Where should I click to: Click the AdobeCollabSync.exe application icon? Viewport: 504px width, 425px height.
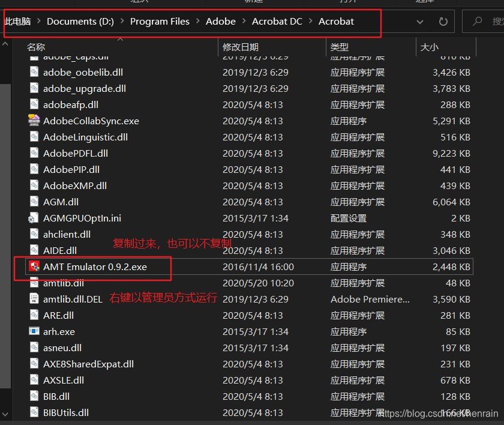pyautogui.click(x=34, y=120)
